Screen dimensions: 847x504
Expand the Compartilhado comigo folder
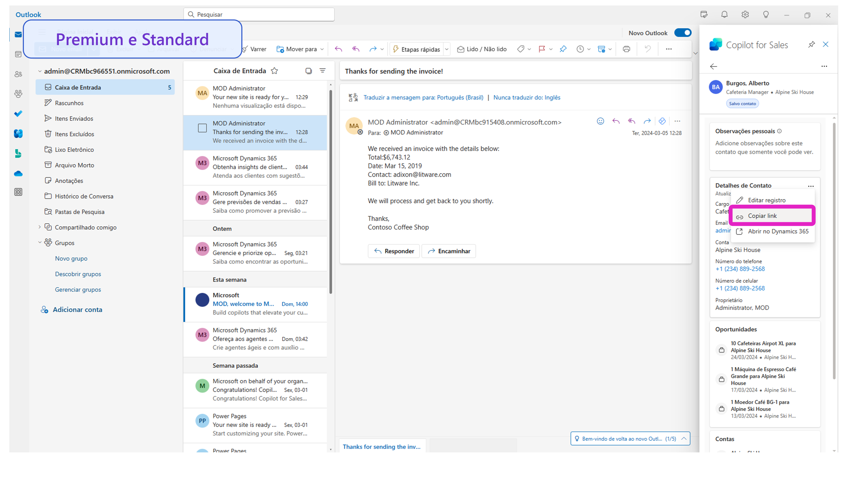point(39,227)
